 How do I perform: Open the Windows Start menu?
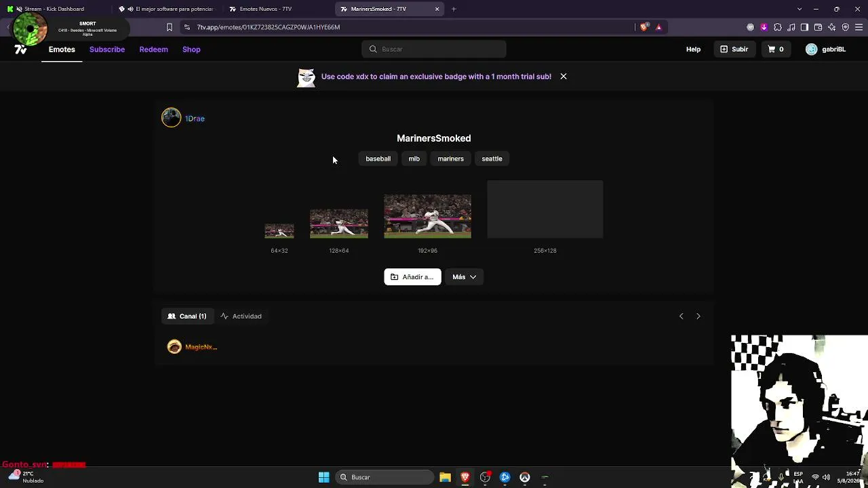[x=324, y=477]
